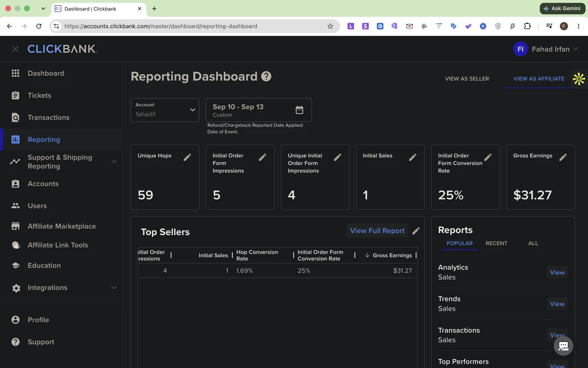Click the Affiliate Link Tools icon
The width and height of the screenshot is (588, 368).
pos(16,245)
